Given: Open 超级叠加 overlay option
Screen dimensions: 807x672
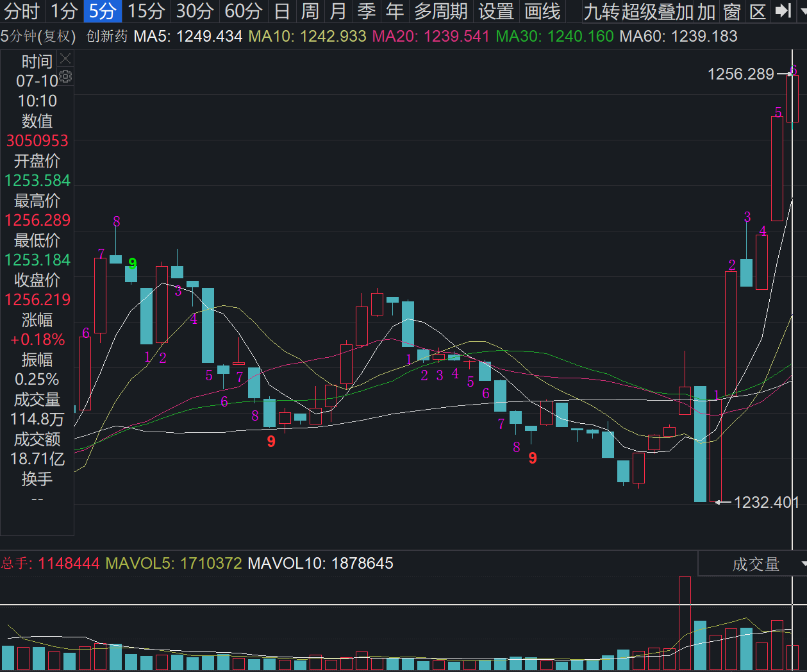Looking at the screenshot, I should [658, 12].
